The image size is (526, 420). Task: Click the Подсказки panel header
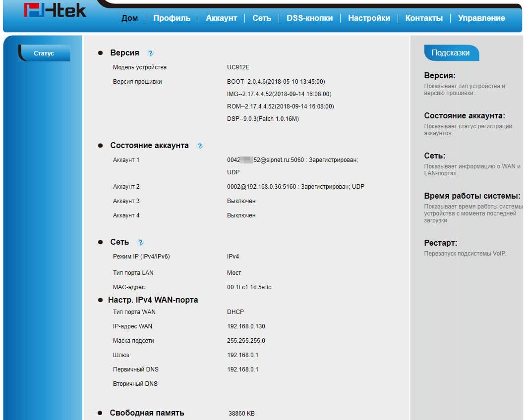[451, 52]
